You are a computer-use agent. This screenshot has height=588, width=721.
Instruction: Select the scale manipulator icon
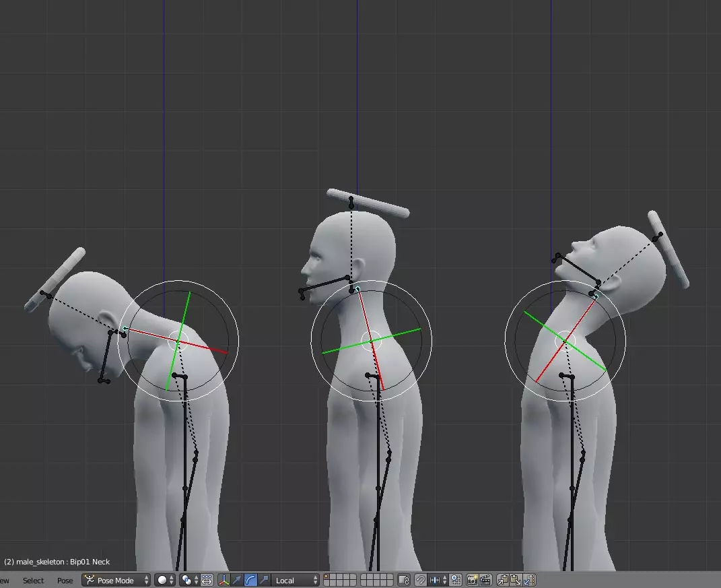click(x=264, y=580)
